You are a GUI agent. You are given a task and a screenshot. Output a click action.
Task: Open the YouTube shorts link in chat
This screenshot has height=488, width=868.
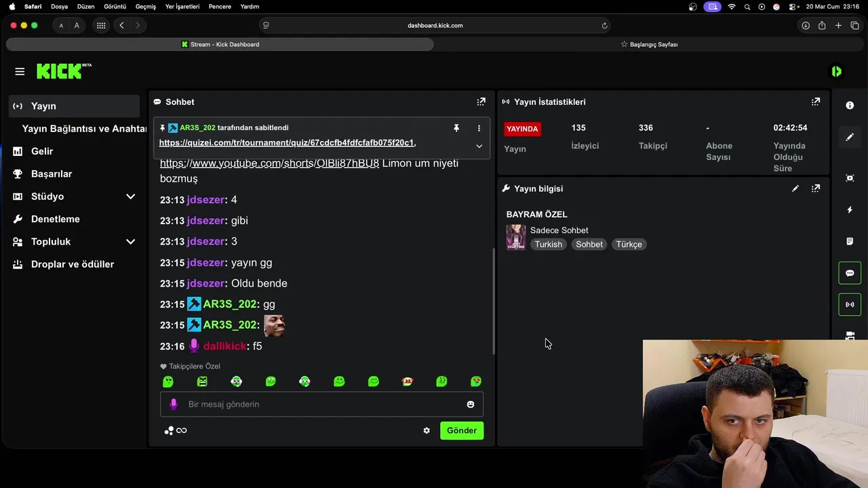pyautogui.click(x=269, y=163)
